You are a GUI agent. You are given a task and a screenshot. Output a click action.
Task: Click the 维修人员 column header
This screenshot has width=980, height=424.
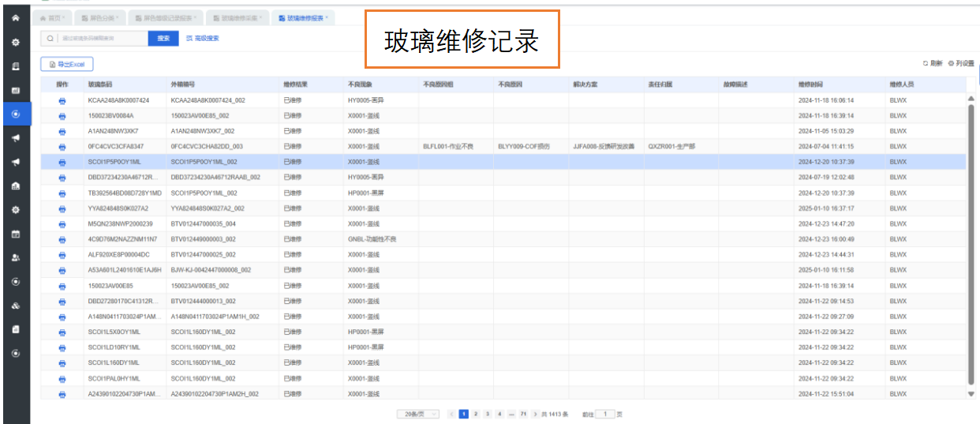(901, 84)
